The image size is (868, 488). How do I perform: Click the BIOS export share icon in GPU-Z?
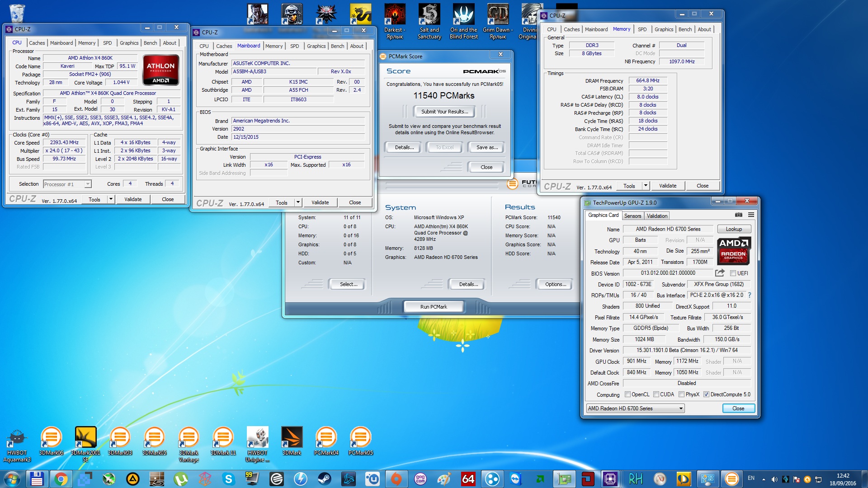(x=720, y=273)
